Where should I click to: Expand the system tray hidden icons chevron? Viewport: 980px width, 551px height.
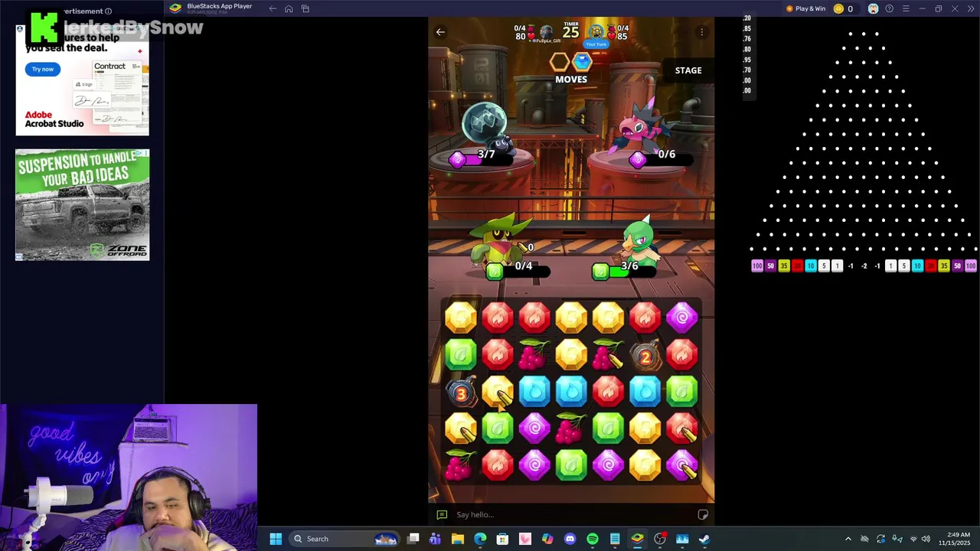coord(848,539)
